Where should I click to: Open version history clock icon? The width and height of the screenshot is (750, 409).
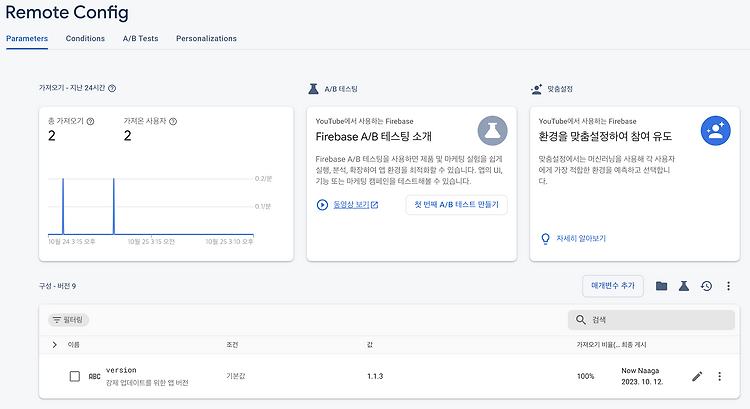click(706, 286)
